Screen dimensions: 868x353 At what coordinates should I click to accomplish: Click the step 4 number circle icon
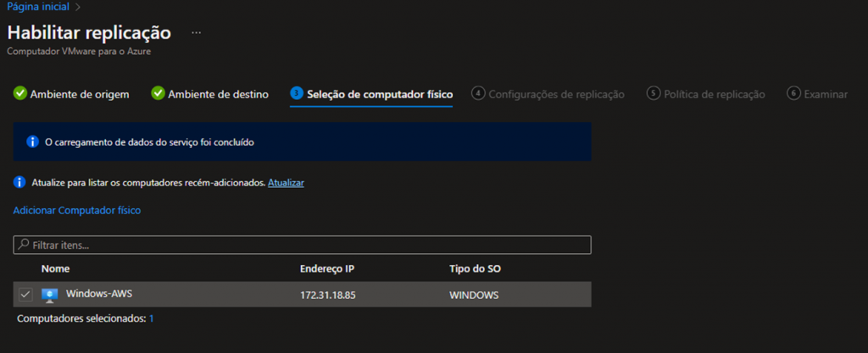coord(479,94)
